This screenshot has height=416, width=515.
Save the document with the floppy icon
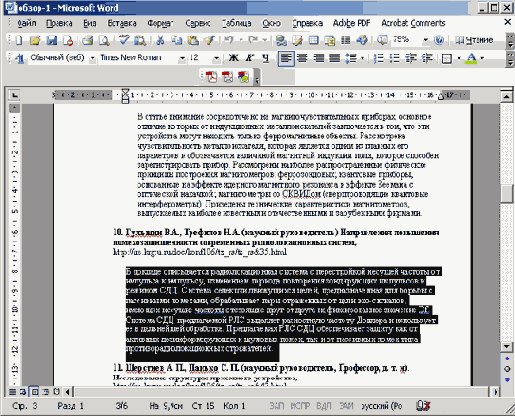[x=52, y=40]
